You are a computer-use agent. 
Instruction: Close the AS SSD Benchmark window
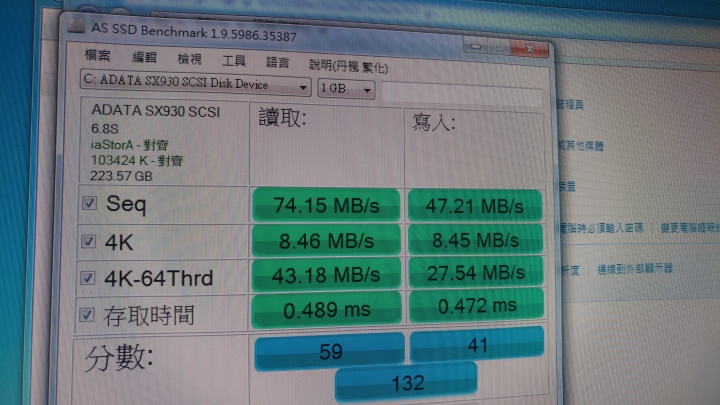pos(529,49)
